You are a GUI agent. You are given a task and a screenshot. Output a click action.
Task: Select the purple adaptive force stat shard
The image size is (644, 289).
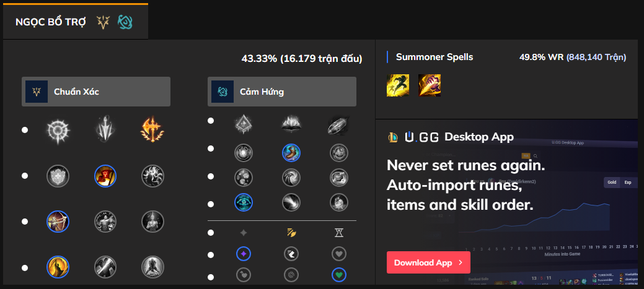244,253
